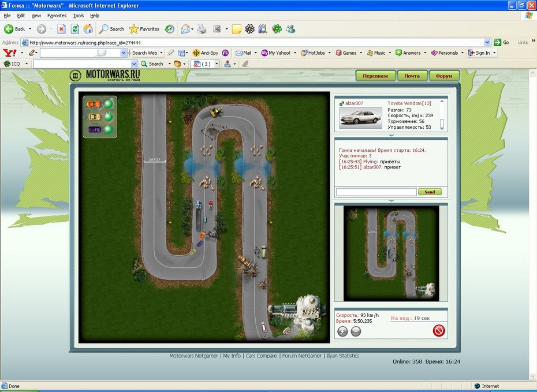Open the Favorites menu

[57, 16]
